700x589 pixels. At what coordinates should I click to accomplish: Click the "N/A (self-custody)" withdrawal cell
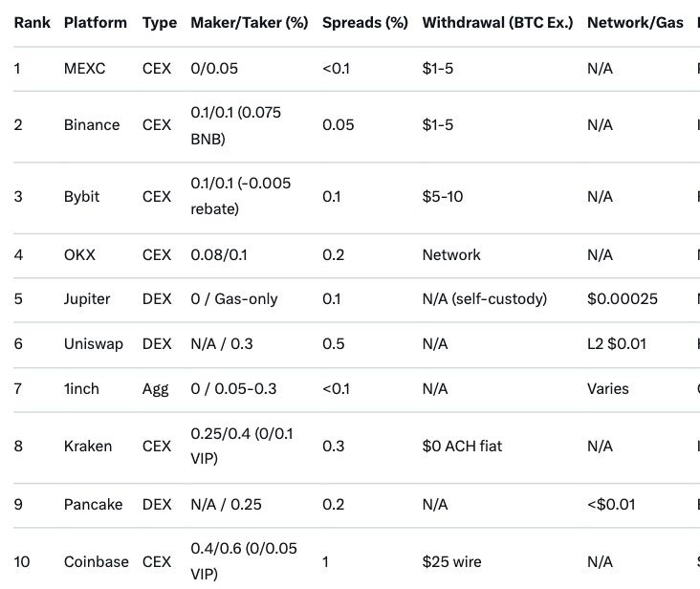point(484,299)
